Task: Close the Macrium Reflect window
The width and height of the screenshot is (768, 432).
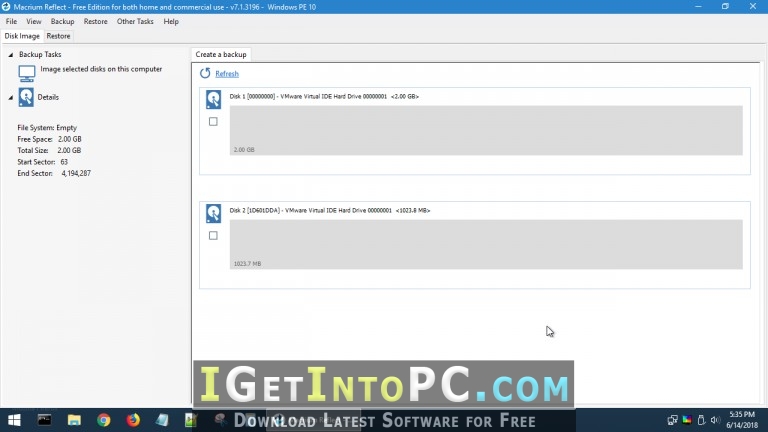Action: [x=753, y=6]
